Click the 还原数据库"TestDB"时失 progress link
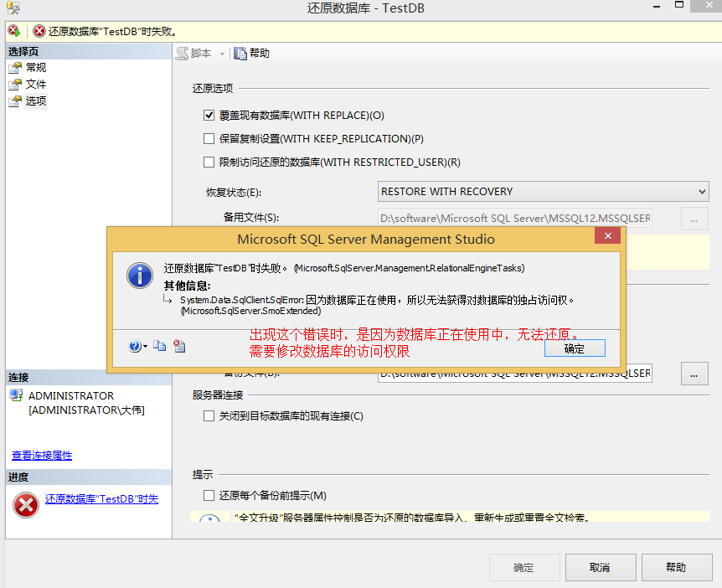This screenshot has width=722, height=588. [101, 499]
